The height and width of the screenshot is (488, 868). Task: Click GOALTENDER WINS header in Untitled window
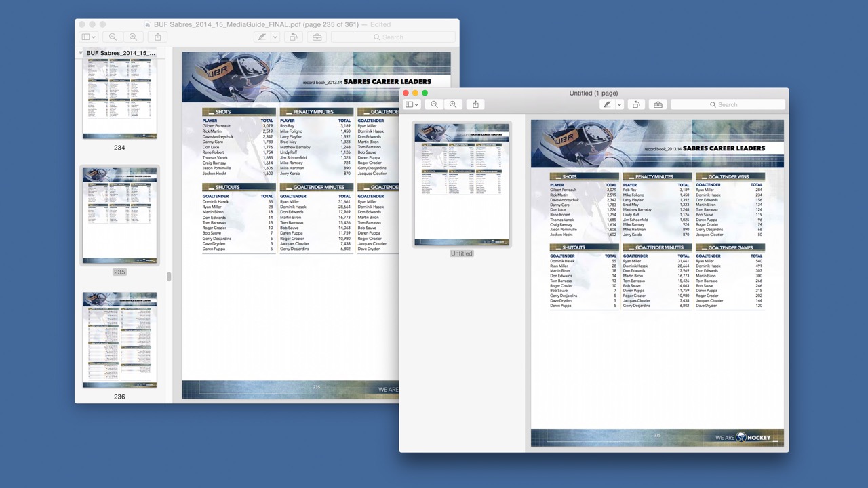(x=730, y=177)
